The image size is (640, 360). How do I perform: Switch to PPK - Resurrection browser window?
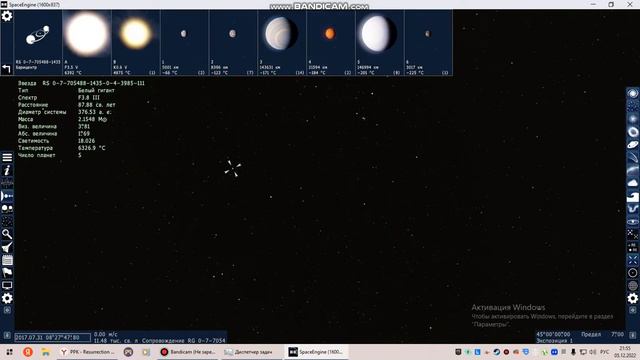pyautogui.click(x=87, y=352)
